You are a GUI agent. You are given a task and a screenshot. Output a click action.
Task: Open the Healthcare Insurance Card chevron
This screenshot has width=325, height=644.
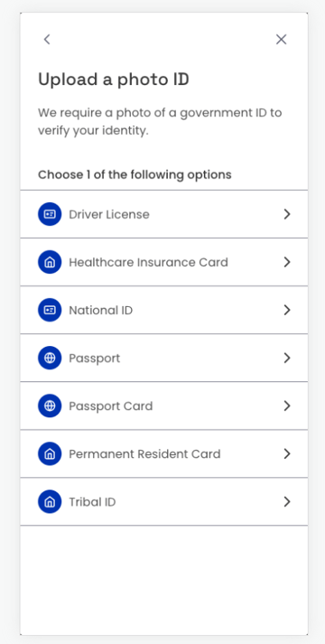click(x=287, y=262)
